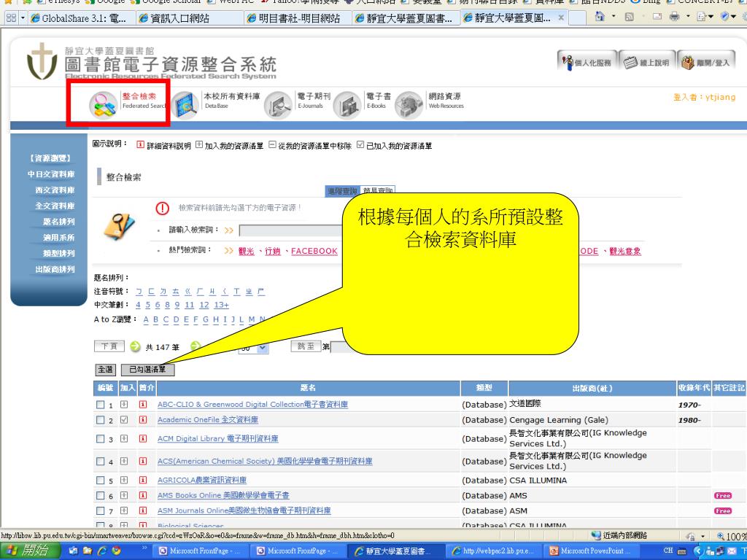Add AGRICOLA to my resource list

coord(124,480)
